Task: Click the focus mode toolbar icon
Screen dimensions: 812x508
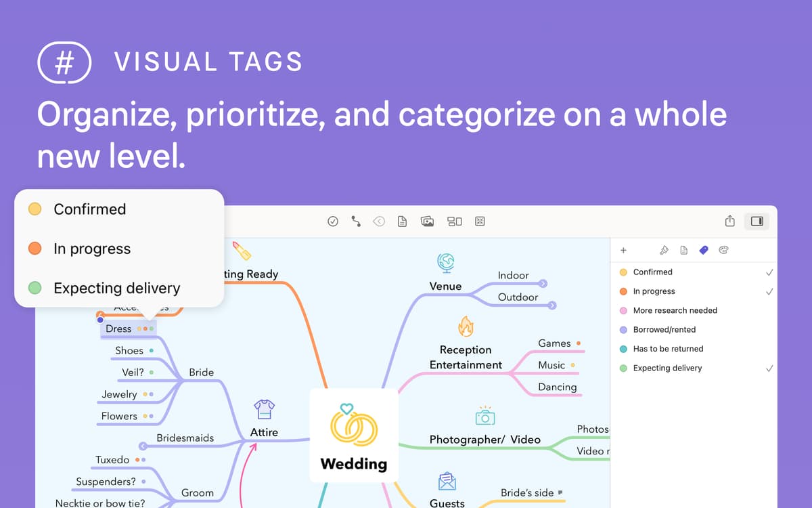Action: pos(480,221)
